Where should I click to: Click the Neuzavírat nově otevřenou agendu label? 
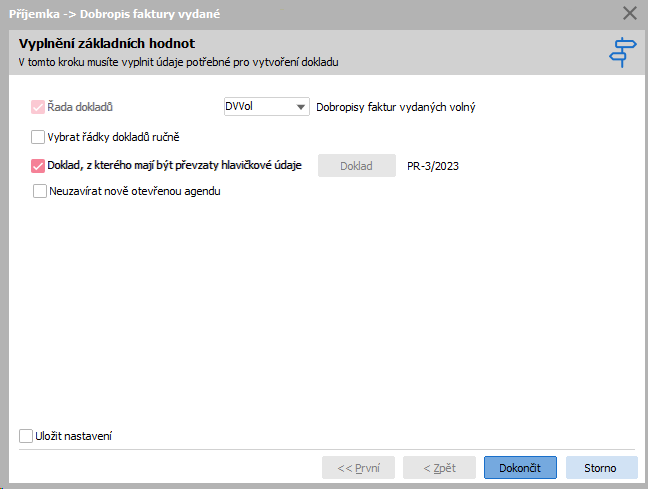[135, 191]
